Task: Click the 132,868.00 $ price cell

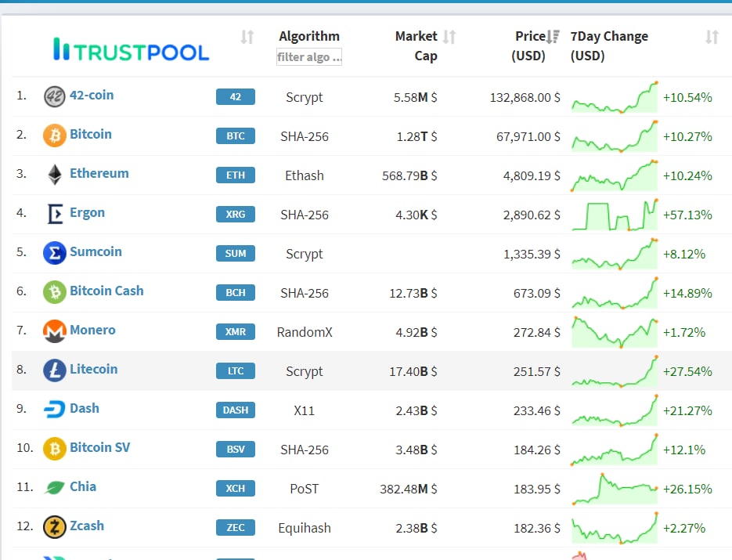Action: click(525, 98)
